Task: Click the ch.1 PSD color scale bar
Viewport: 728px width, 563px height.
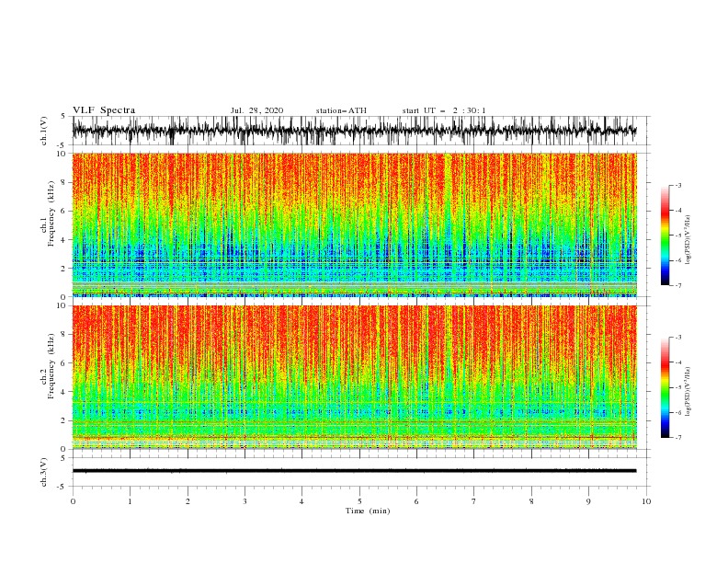Action: coord(665,236)
